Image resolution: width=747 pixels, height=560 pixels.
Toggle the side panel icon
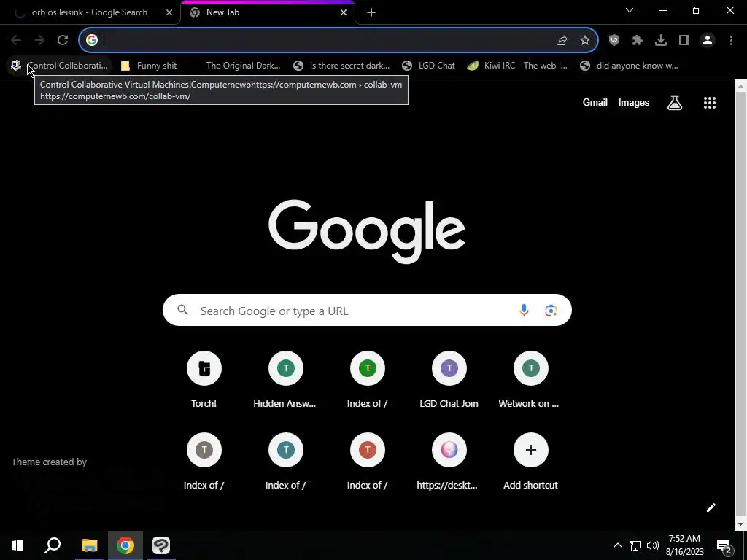[x=684, y=41]
